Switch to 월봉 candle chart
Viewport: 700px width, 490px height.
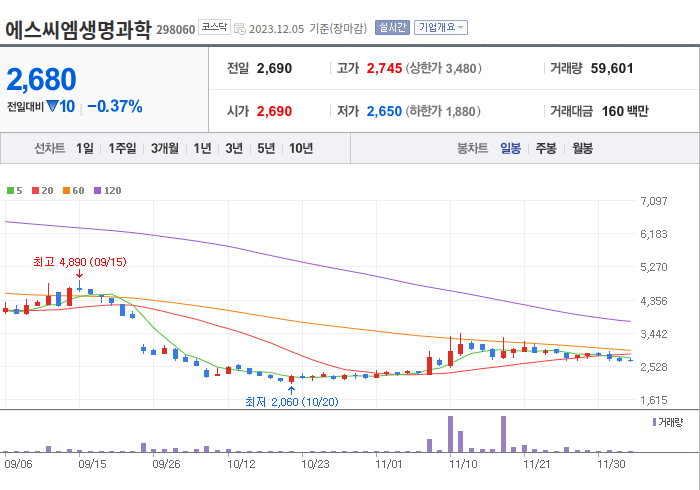click(x=583, y=148)
